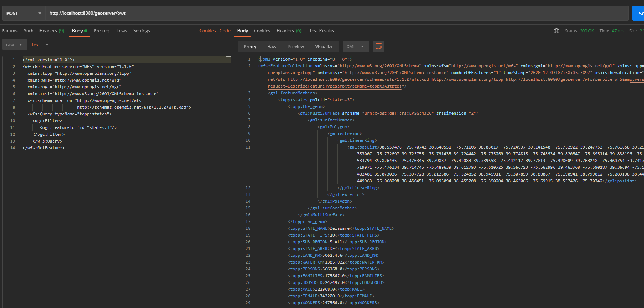Expand the Text format dropdown
Image resolution: width=644 pixels, height=308 pixels.
(40, 45)
